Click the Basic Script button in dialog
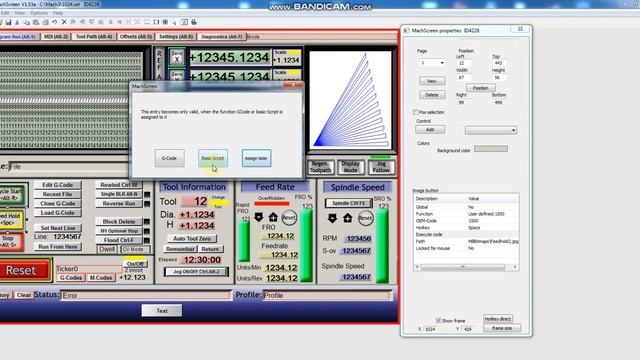The image size is (640, 360). [213, 158]
